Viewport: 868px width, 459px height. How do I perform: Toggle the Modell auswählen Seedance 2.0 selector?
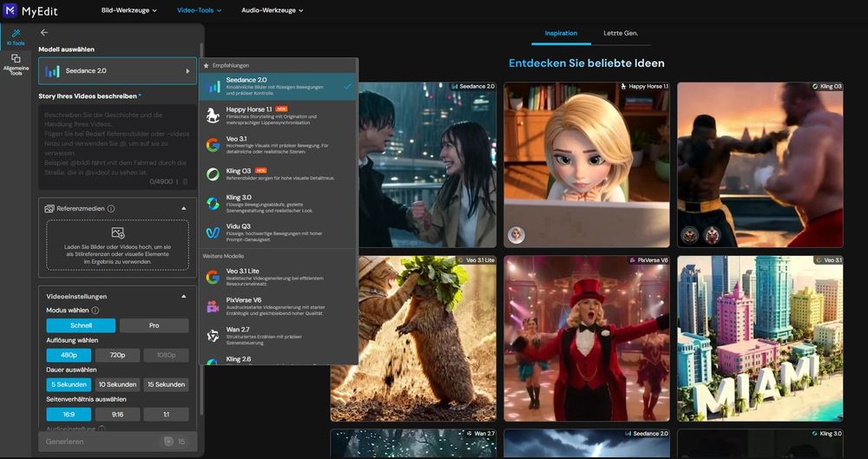tap(117, 71)
